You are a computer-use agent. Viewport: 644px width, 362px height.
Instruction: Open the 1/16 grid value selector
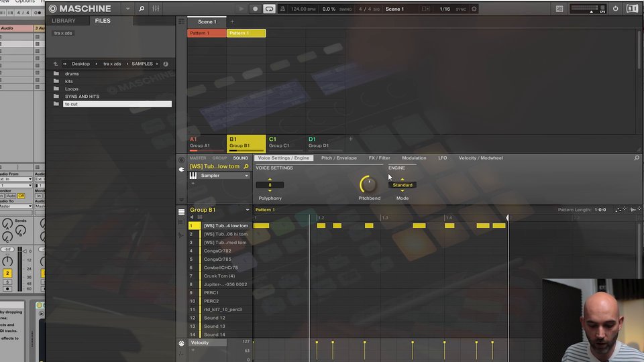pos(445,9)
